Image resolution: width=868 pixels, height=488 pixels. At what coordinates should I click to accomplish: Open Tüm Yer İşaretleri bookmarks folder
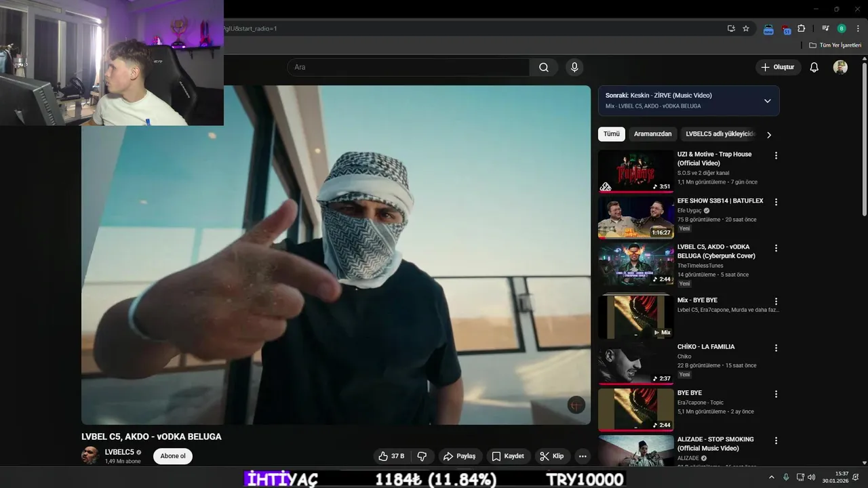(835, 45)
